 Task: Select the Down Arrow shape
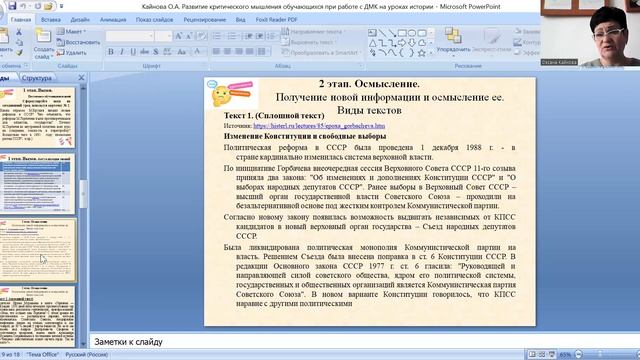pyautogui.click(x=412, y=43)
